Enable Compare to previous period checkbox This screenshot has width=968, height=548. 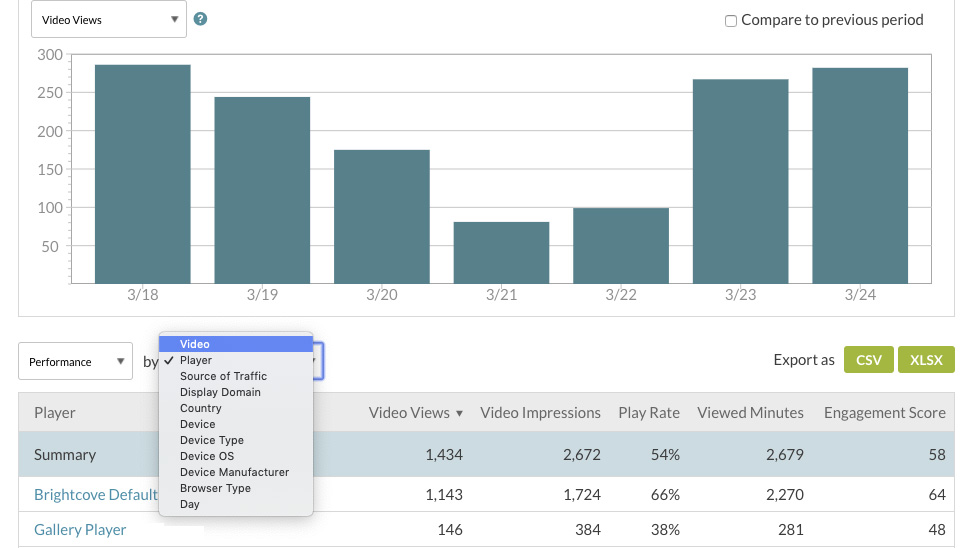[x=731, y=20]
